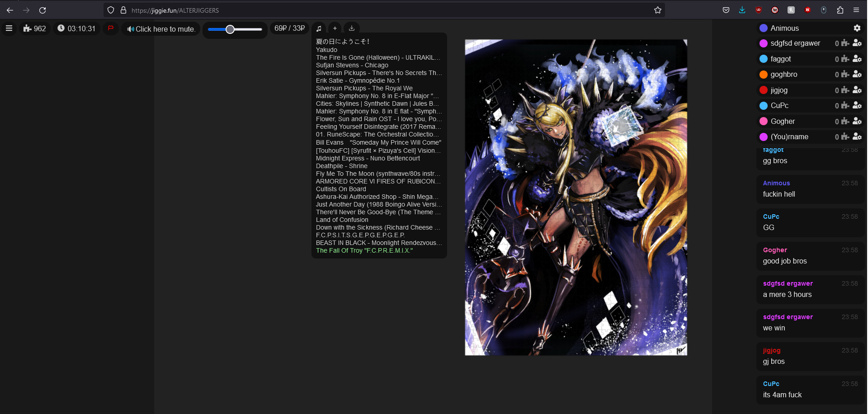Click the padlock site security icon
This screenshot has height=414, width=868.
tap(123, 10)
